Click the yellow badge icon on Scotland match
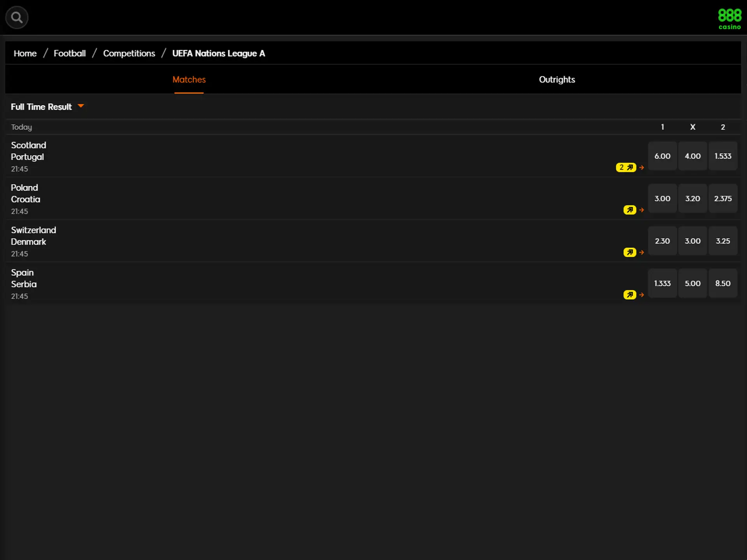Image resolution: width=747 pixels, height=560 pixels. click(626, 167)
